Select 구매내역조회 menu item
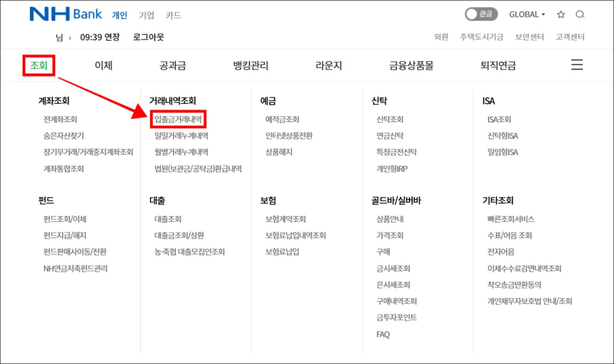This screenshot has width=614, height=364. tap(396, 301)
